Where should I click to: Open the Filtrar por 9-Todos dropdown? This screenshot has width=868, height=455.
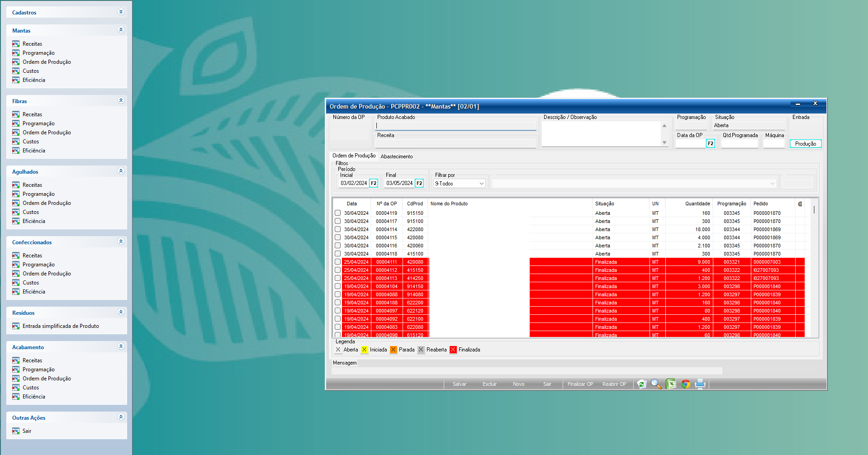click(x=459, y=184)
